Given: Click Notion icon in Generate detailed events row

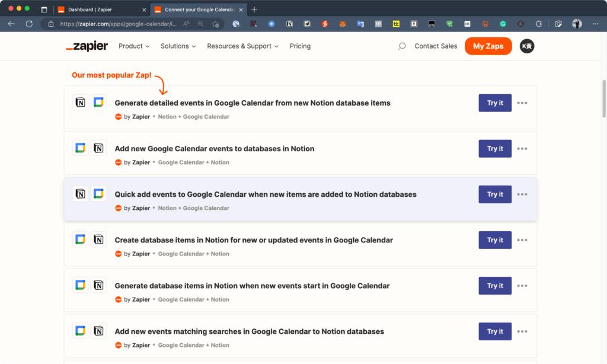Looking at the screenshot, I should pyautogui.click(x=80, y=102).
